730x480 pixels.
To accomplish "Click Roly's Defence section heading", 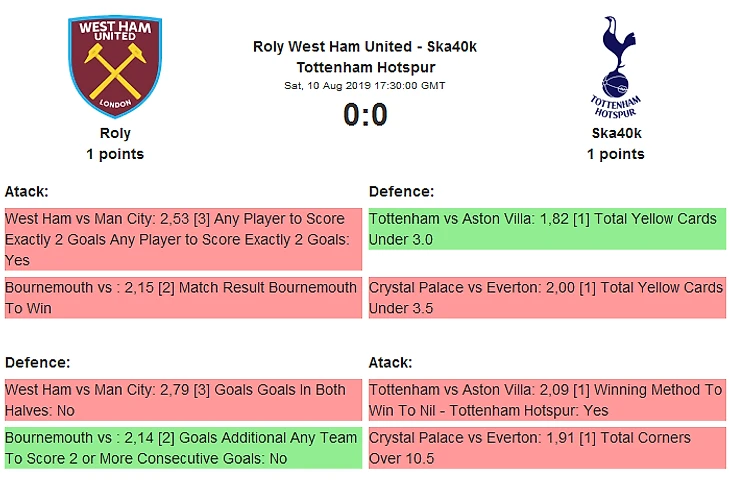I will point(37,362).
